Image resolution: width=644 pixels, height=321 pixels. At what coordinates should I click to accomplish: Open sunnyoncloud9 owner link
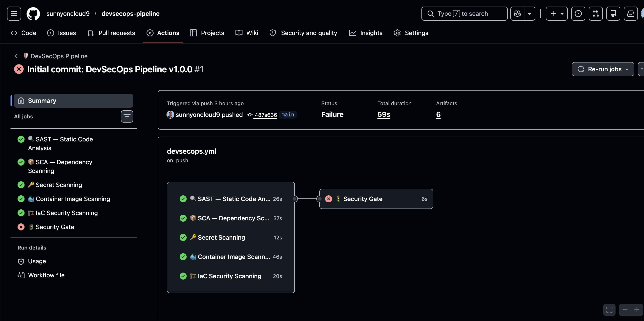point(68,14)
